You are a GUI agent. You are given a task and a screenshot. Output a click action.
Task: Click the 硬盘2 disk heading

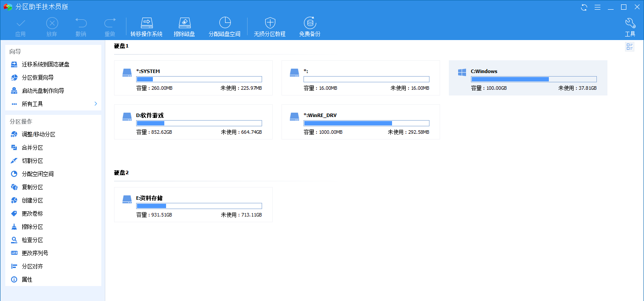(121, 173)
